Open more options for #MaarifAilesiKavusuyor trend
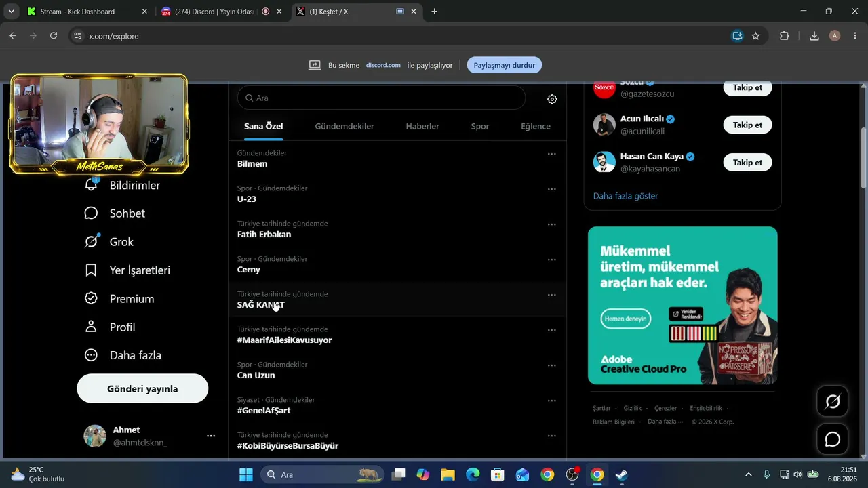 [552, 330]
